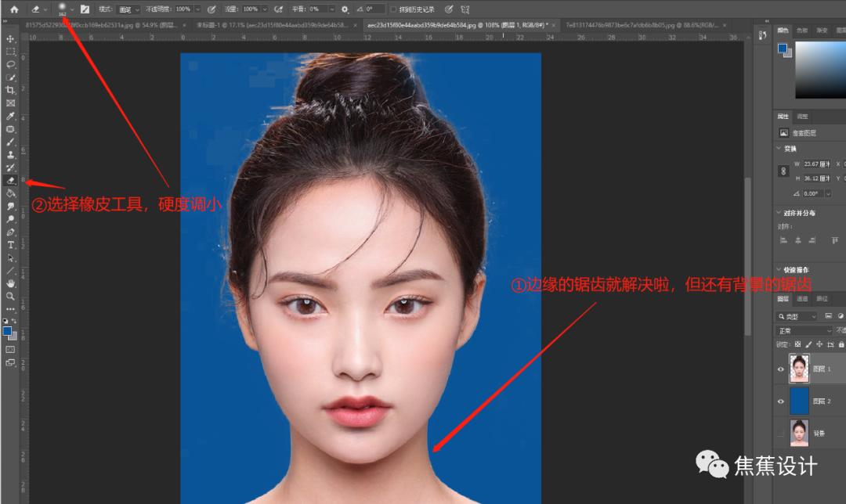The width and height of the screenshot is (846, 504).
Task: Select the Zoom tool
Action: click(x=10, y=294)
